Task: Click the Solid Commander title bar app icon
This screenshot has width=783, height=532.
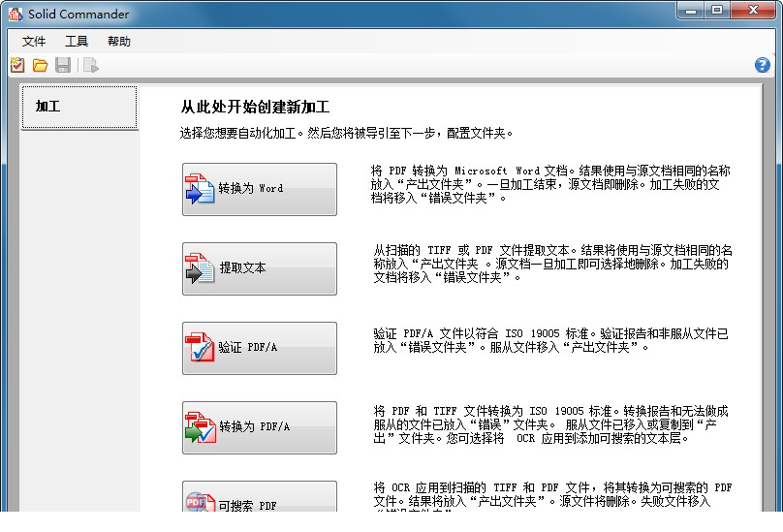Action: (16, 14)
